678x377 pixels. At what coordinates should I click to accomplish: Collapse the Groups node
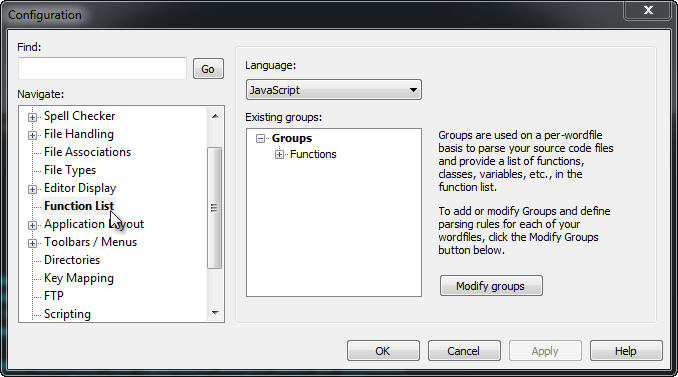260,138
